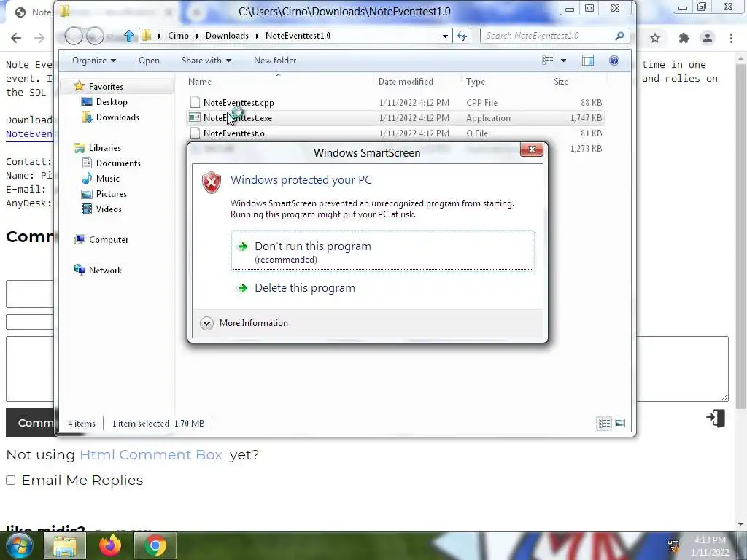747x560 pixels.
Task: Sort files by Date modified column
Action: (406, 82)
